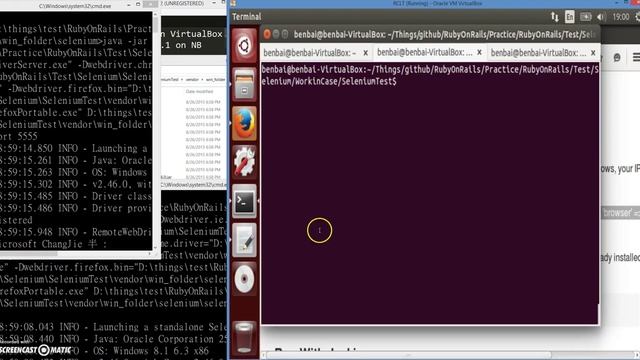Open the Ubuntu Dash home launcher icon

(244, 46)
